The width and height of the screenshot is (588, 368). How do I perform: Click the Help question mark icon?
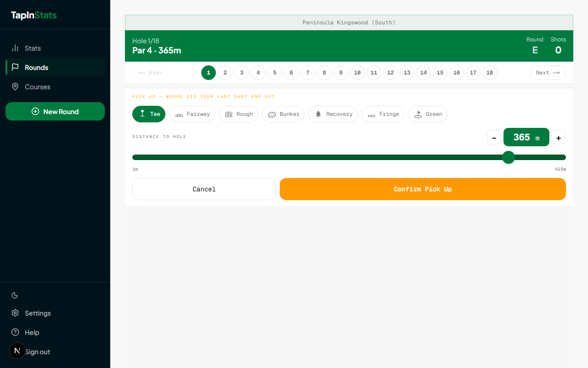click(x=14, y=332)
